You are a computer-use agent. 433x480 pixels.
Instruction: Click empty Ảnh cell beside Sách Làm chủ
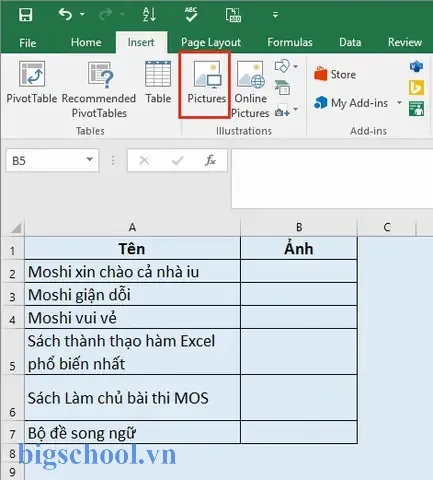coord(299,398)
